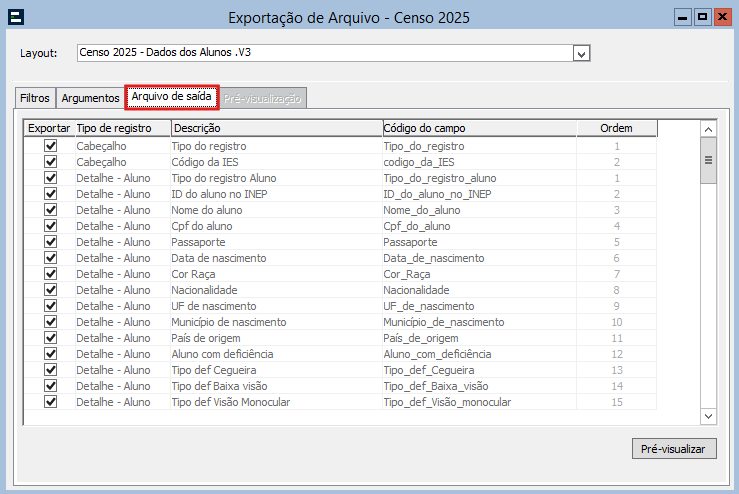
Task: Click the application icon in title bar
Action: (16, 17)
